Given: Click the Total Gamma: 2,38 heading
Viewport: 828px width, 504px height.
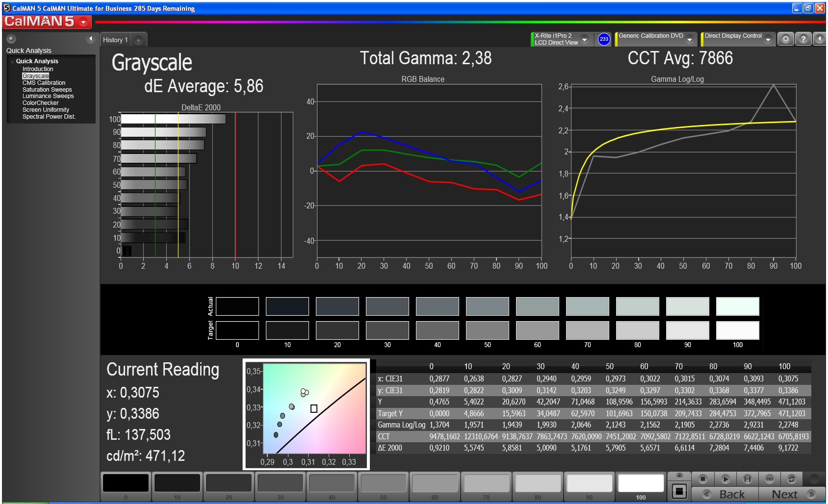Looking at the screenshot, I should (x=426, y=58).
